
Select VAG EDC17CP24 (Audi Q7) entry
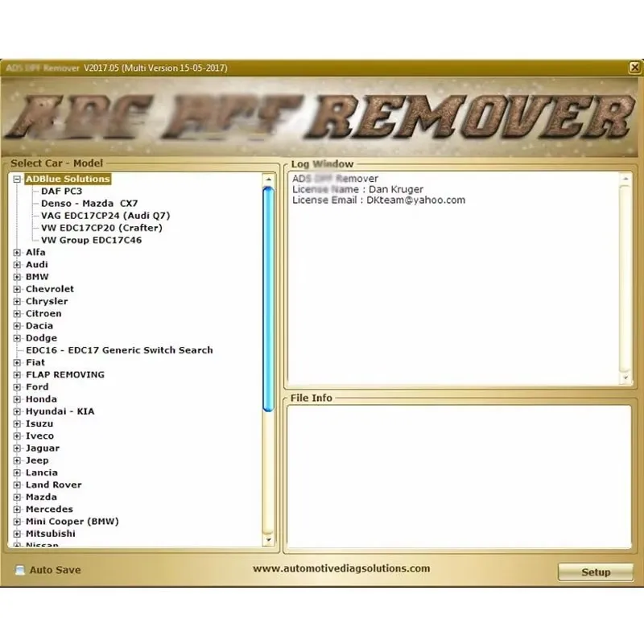coord(105,216)
